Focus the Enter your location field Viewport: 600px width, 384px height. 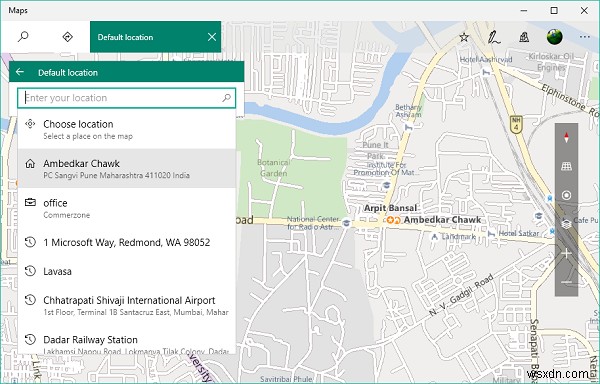pyautogui.click(x=126, y=98)
